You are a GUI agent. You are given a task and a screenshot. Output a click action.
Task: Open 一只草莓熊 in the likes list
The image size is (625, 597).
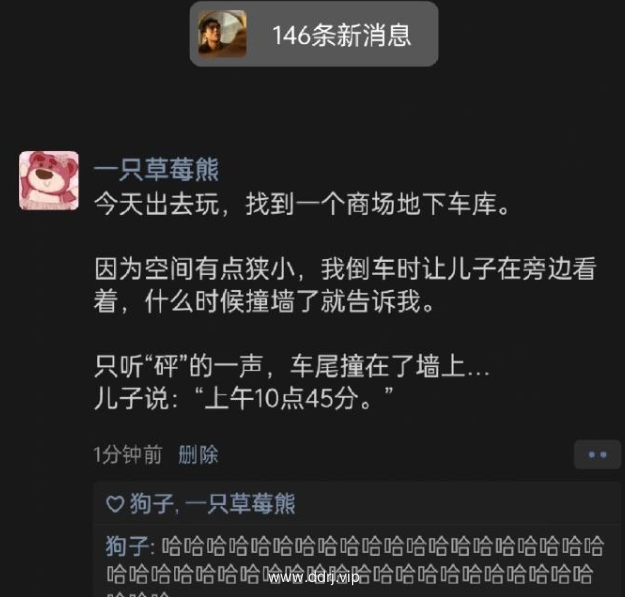coord(240,504)
